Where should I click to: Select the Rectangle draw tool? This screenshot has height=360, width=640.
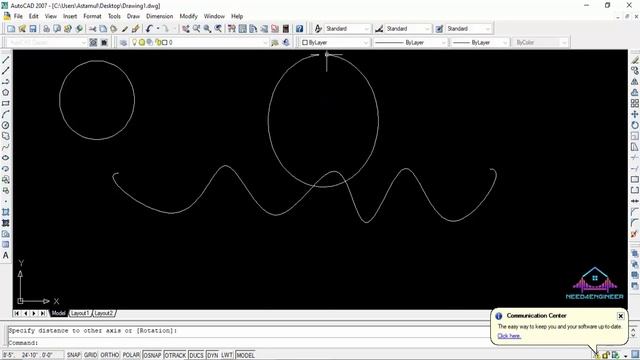6,104
